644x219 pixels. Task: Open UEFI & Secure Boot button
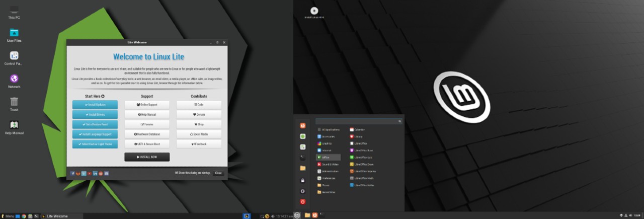coord(147,144)
